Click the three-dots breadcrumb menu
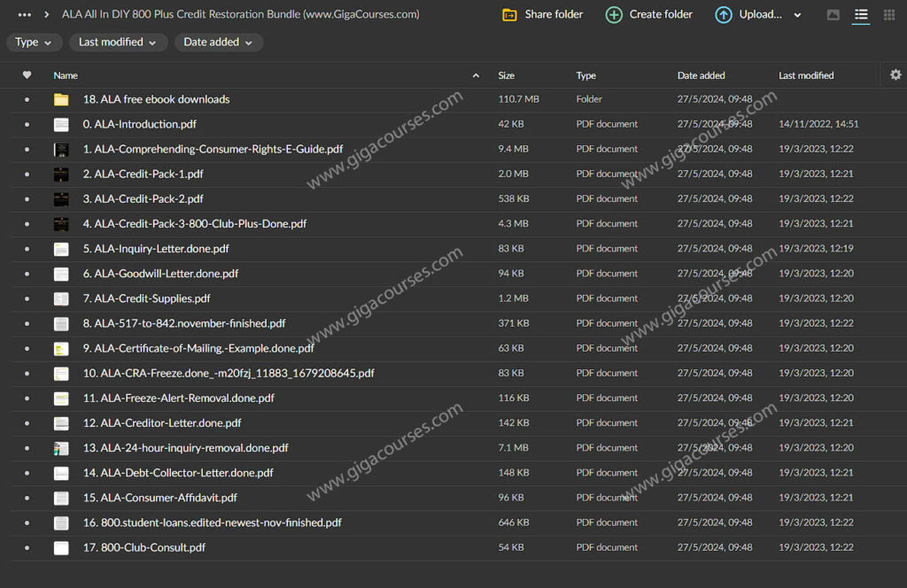This screenshot has height=588, width=907. click(25, 15)
